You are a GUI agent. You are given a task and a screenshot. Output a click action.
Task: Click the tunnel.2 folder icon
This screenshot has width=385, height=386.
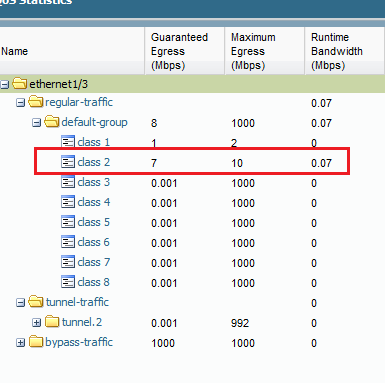tap(52, 321)
